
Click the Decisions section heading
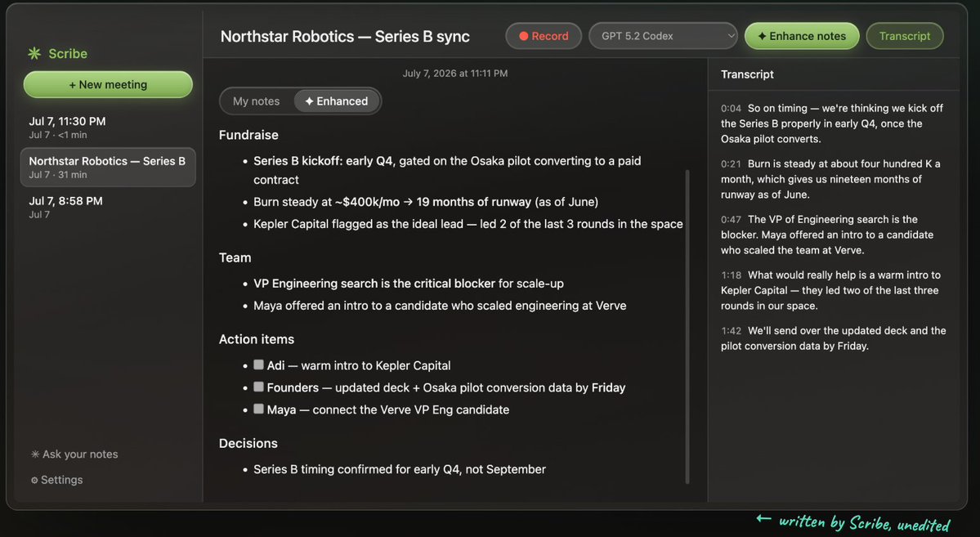tap(248, 443)
